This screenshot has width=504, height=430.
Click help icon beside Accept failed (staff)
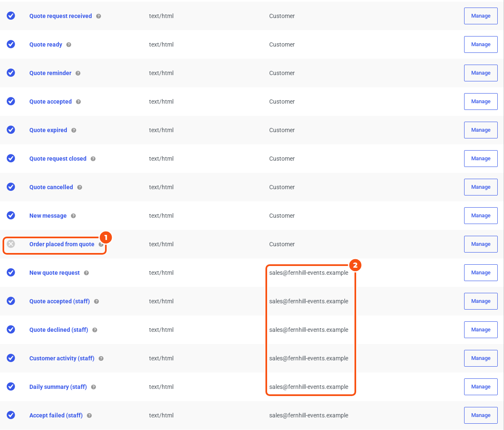pos(89,415)
